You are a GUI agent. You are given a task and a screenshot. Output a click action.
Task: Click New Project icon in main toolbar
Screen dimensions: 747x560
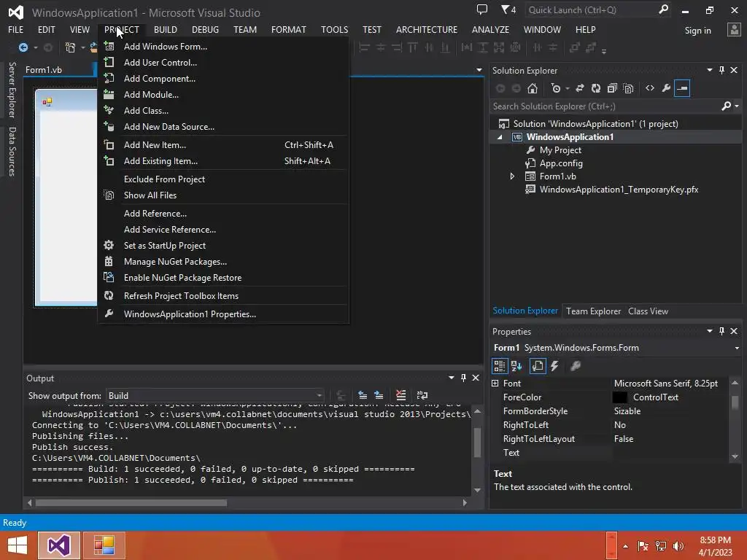pos(70,47)
